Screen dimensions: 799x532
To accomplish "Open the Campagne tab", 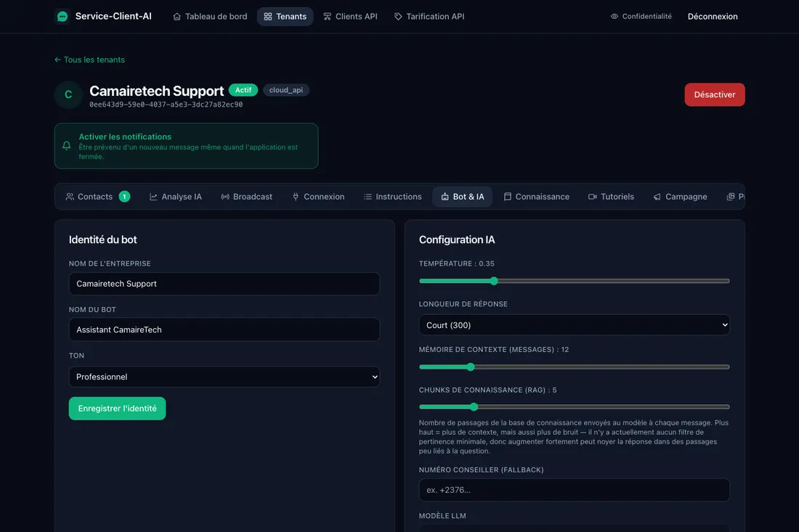I will [681, 197].
